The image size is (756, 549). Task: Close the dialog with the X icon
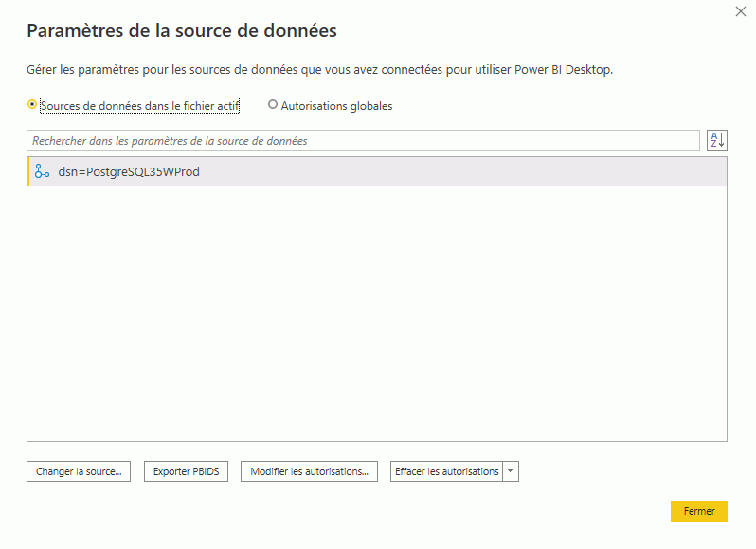[x=741, y=11]
